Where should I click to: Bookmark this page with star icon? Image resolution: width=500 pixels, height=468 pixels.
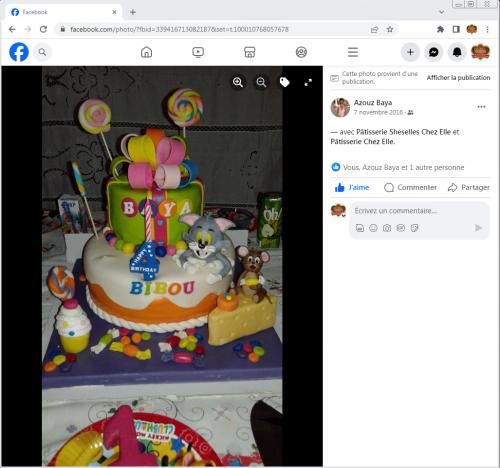point(390,29)
